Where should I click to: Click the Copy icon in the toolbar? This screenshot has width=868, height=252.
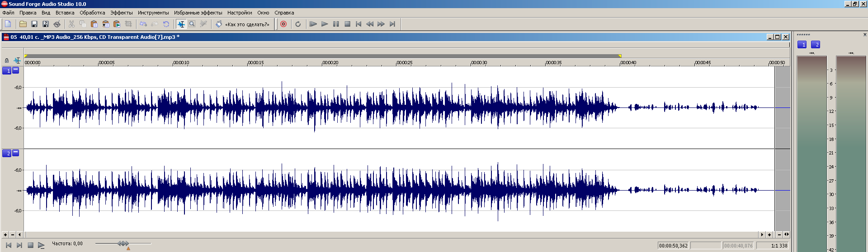tap(83, 24)
